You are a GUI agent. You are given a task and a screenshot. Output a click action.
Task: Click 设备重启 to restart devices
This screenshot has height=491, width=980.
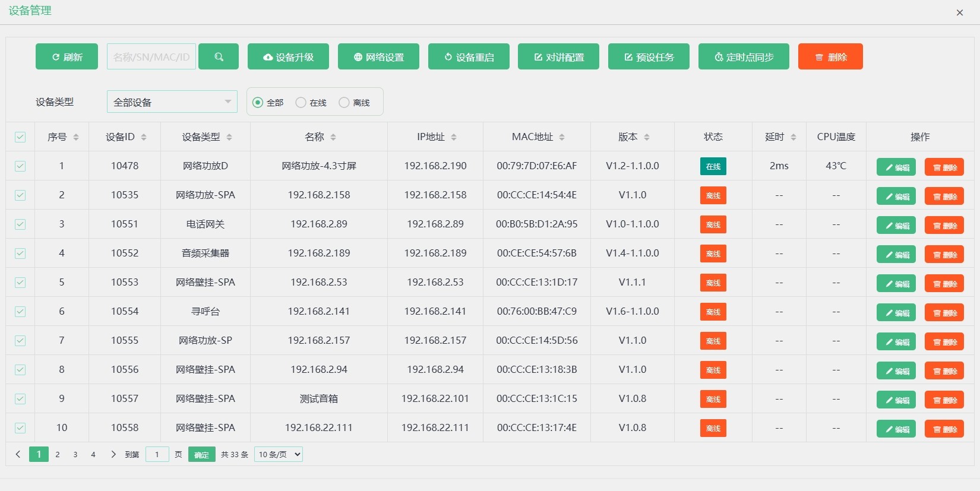click(x=469, y=57)
